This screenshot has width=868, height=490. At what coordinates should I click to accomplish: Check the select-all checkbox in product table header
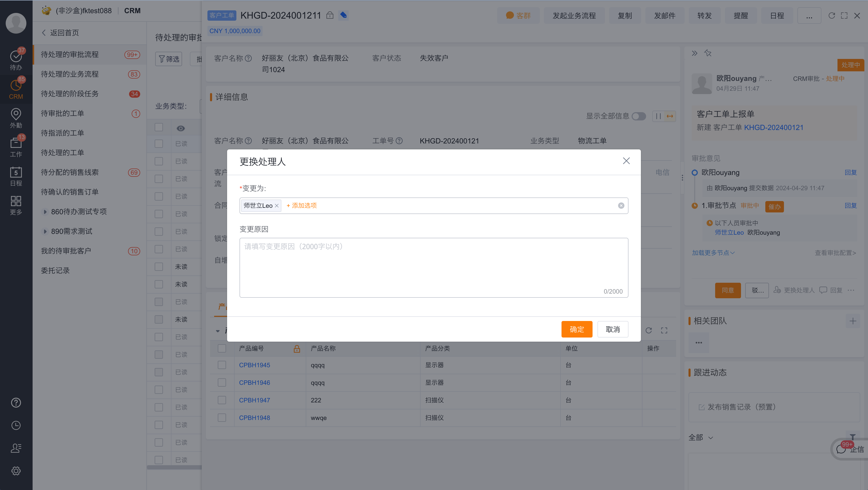point(222,348)
